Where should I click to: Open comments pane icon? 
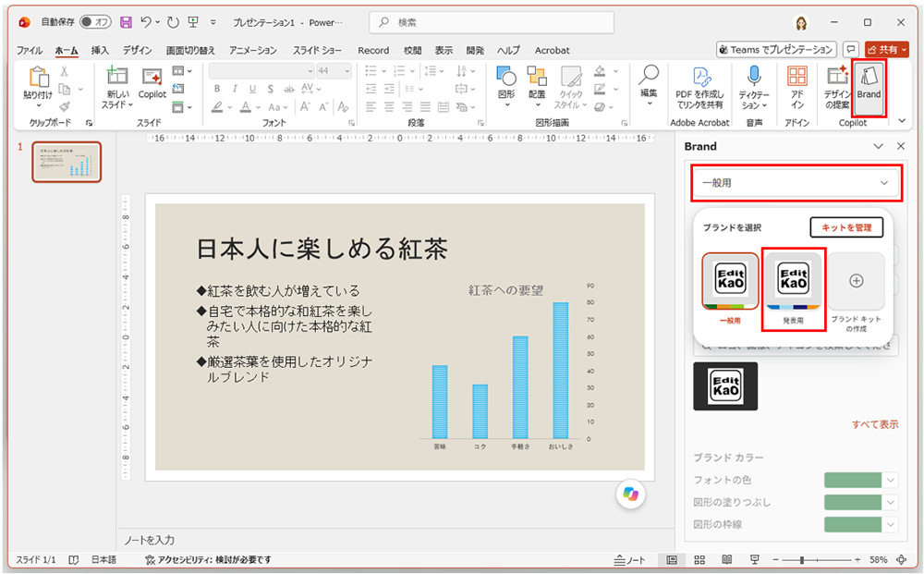[850, 50]
